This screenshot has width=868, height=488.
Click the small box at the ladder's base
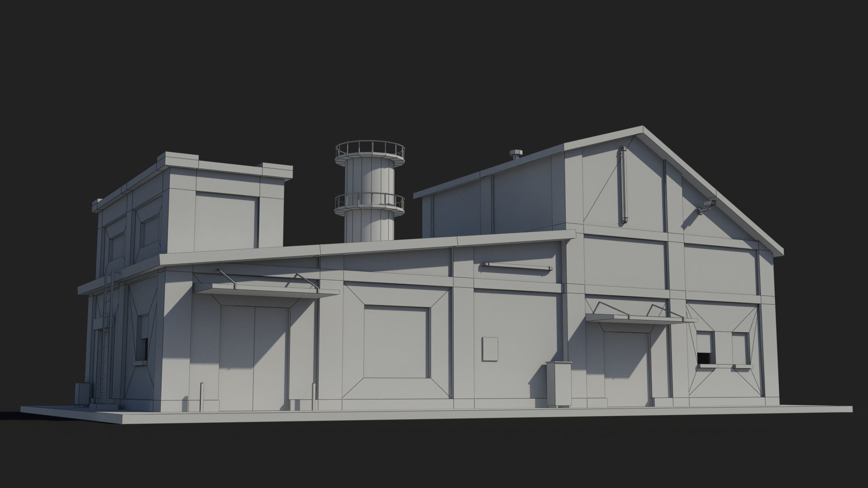pos(82,394)
